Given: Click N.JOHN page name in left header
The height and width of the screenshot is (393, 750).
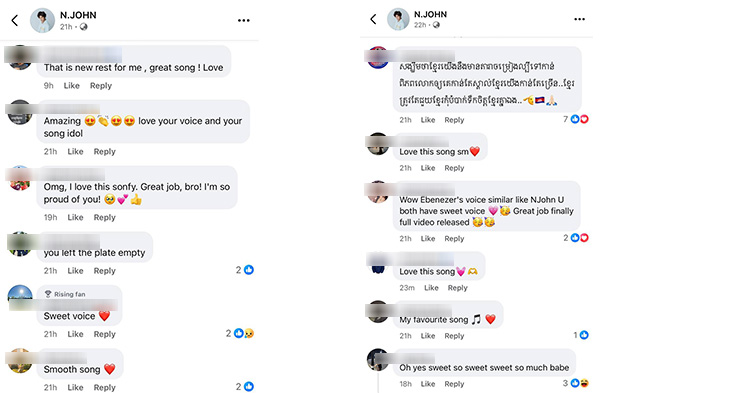Looking at the screenshot, I should coord(78,15).
